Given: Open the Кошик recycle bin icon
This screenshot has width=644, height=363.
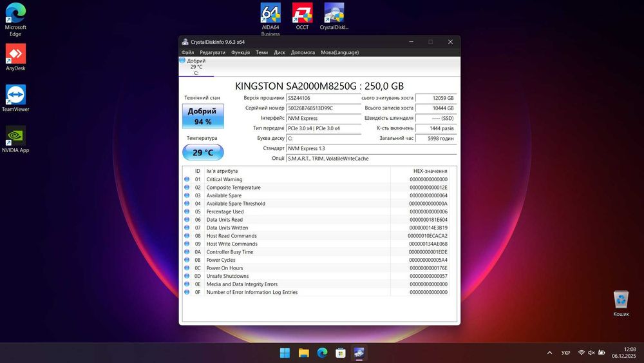Looking at the screenshot, I should (x=621, y=303).
